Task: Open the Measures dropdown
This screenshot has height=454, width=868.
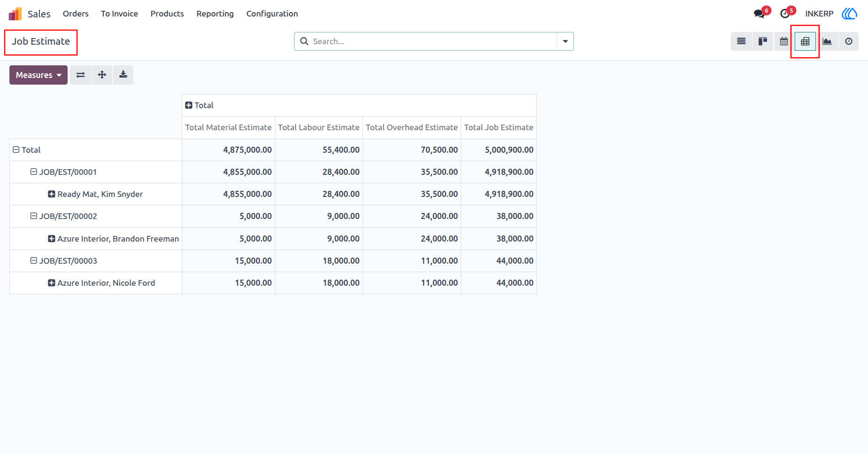Action: pos(39,75)
